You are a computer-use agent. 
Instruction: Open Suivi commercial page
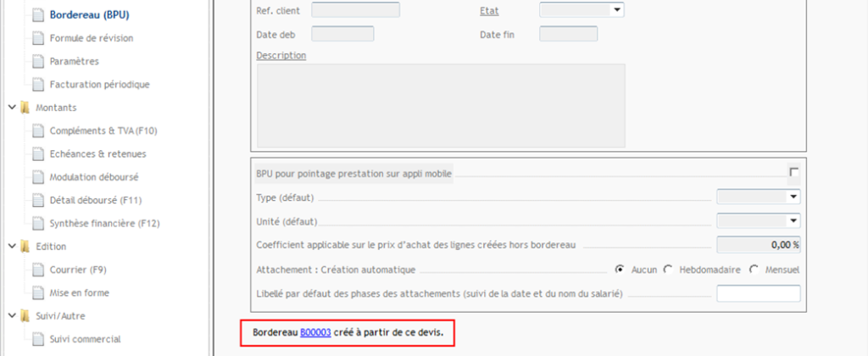pos(86,339)
